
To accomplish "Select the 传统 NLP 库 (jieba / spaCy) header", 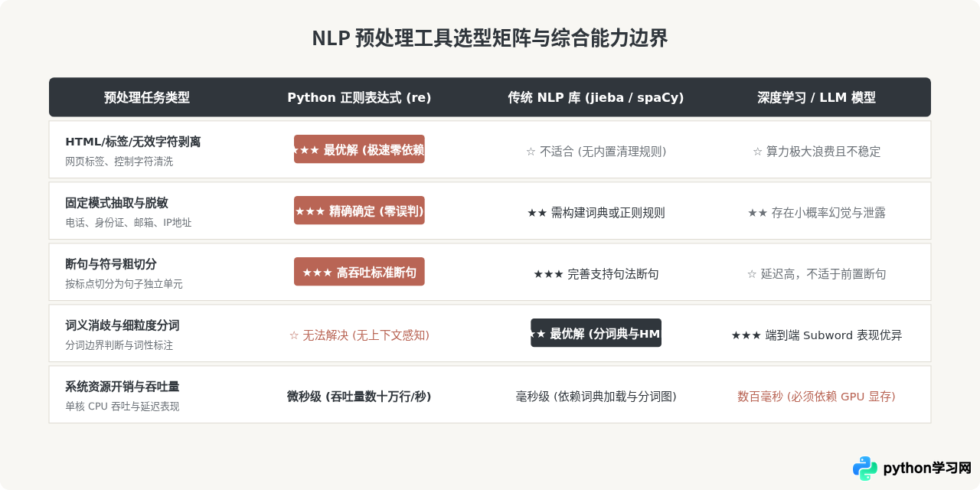I will pyautogui.click(x=596, y=97).
